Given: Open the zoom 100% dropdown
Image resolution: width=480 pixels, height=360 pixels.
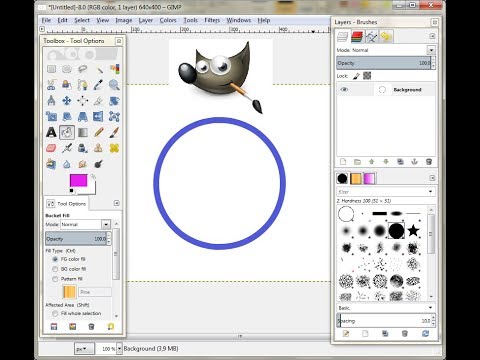Looking at the screenshot, I should (119, 349).
